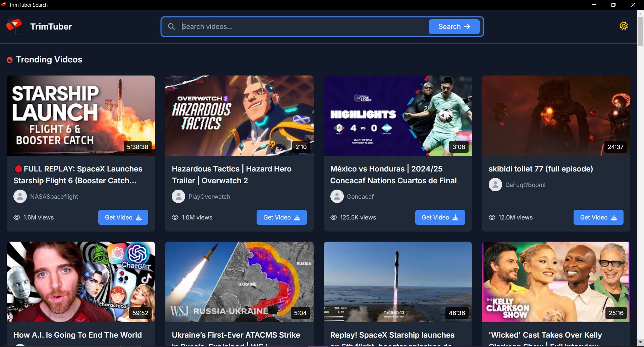The width and height of the screenshot is (644, 347).
Task: Open the Starship Launch thumbnail
Action: (x=81, y=116)
